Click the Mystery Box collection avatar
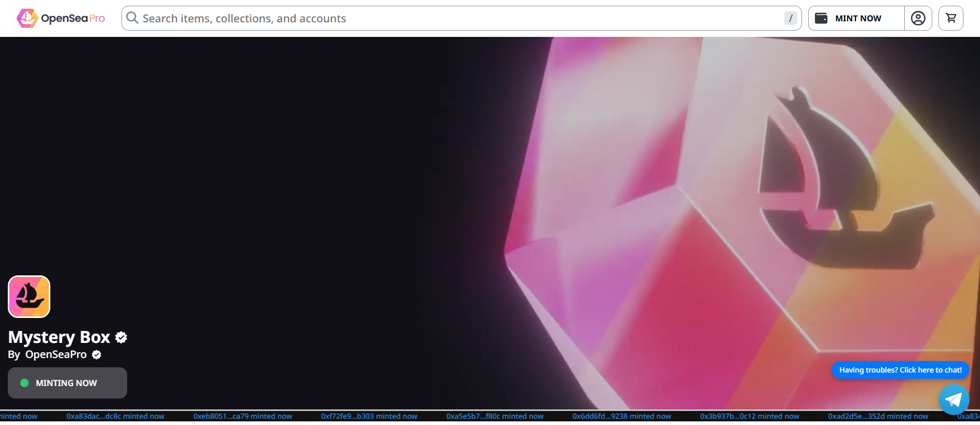The width and height of the screenshot is (980, 425). (29, 297)
